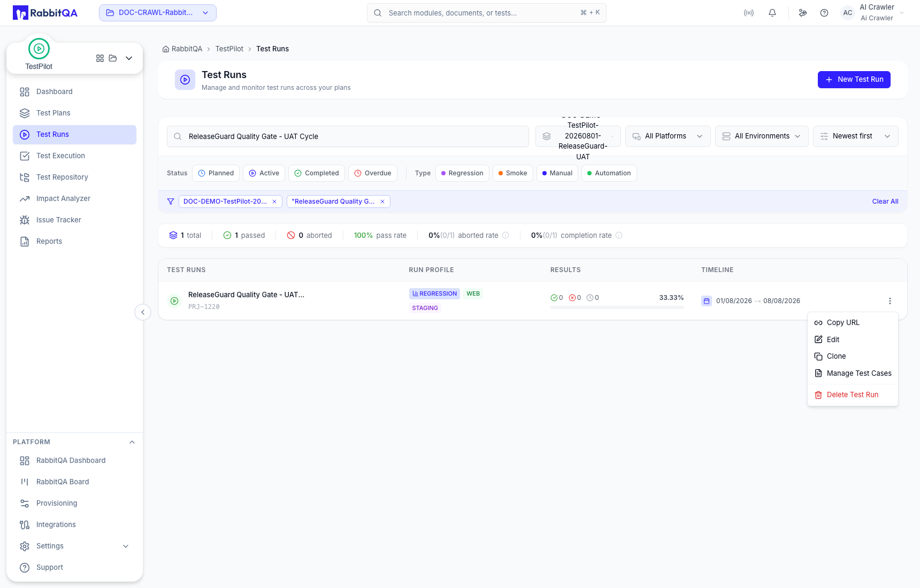Select Edit from the context menu

[853, 340]
